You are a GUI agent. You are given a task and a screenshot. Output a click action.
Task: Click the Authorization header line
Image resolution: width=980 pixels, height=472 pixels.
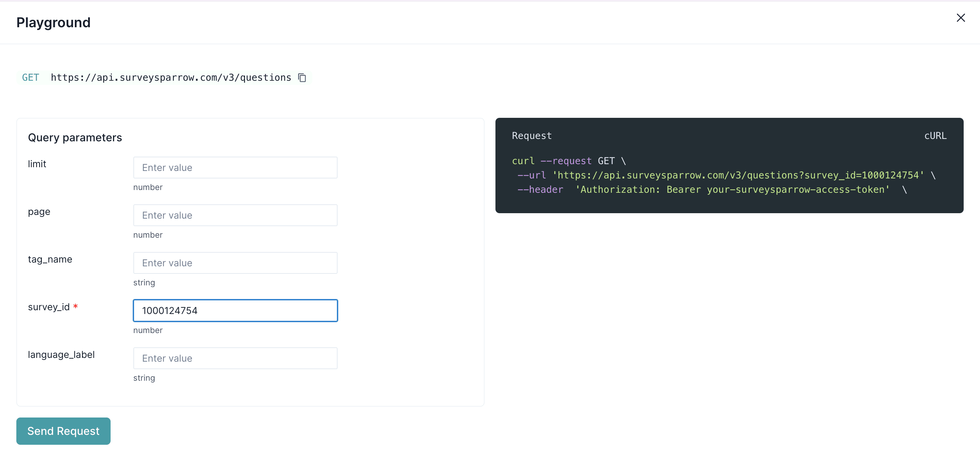[712, 190]
